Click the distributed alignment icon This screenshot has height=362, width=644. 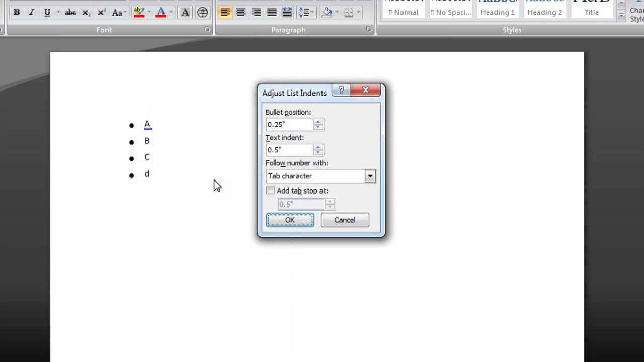coord(287,12)
